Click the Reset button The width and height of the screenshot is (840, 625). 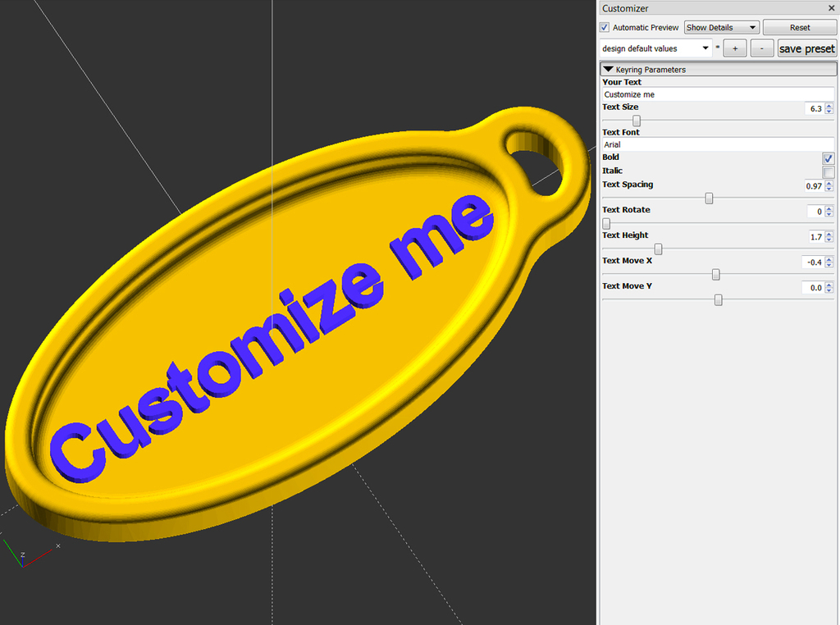tap(799, 27)
